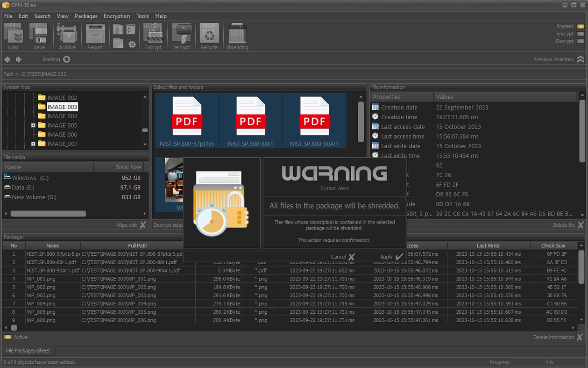Click the small gear settings icon
Screen dimensions: 588x368
coord(132,44)
